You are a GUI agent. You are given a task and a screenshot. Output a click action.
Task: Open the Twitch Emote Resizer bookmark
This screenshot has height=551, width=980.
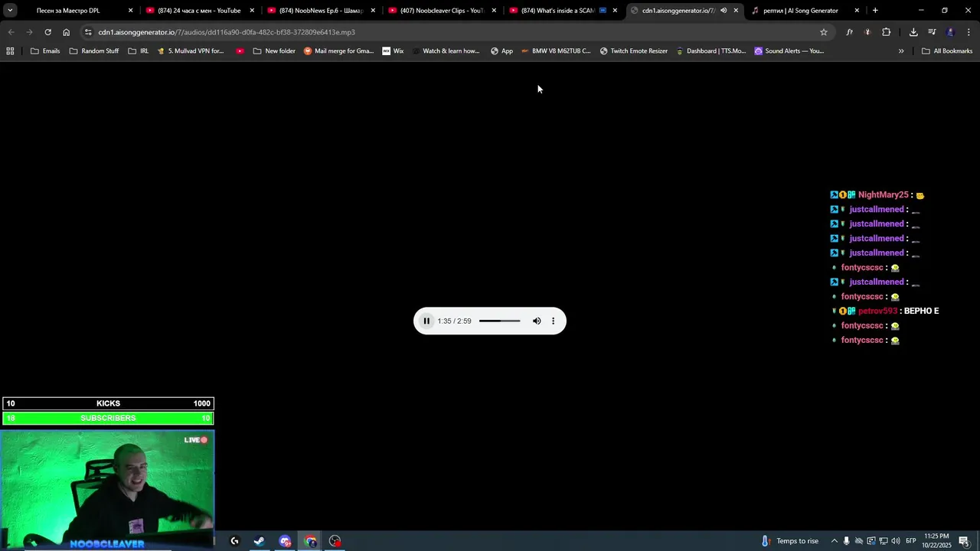coord(634,51)
